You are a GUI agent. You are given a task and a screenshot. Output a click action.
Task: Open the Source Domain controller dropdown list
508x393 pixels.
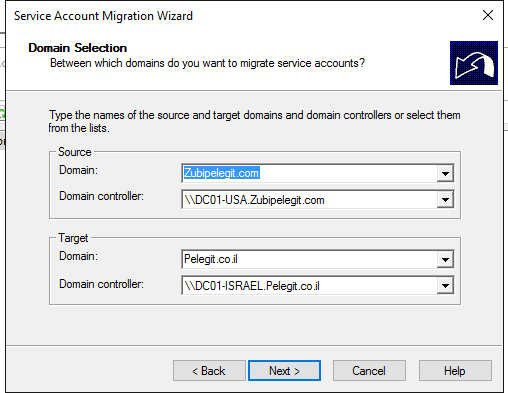pos(445,200)
